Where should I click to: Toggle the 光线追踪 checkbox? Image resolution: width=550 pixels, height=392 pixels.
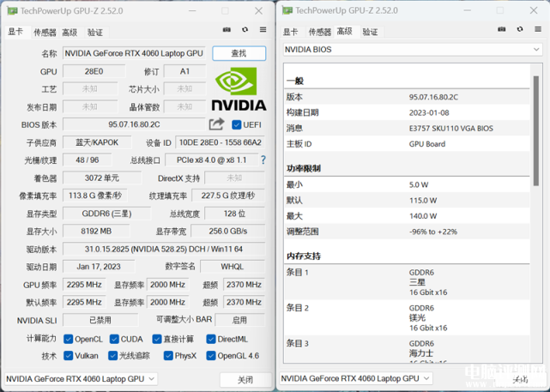[x=112, y=356]
